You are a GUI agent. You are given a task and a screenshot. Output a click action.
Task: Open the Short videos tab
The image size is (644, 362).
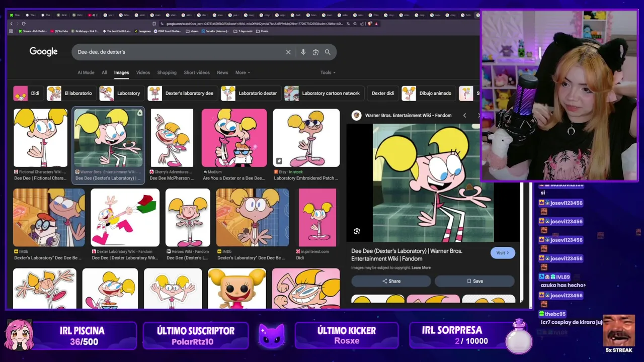click(197, 72)
